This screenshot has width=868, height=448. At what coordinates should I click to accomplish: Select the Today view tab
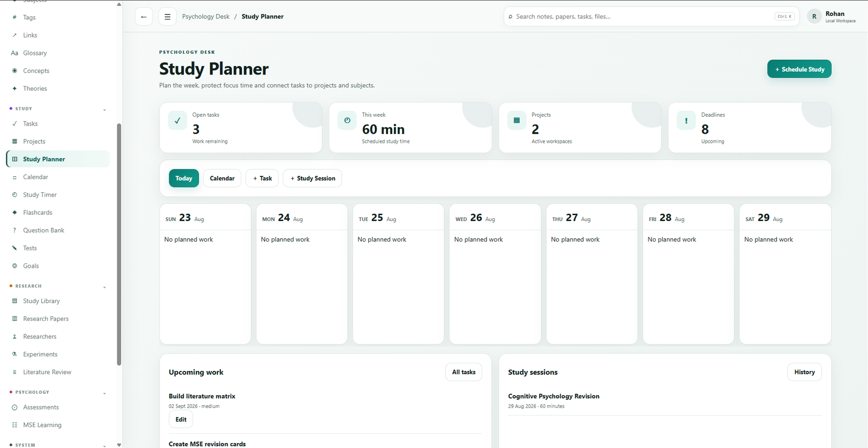click(x=184, y=179)
